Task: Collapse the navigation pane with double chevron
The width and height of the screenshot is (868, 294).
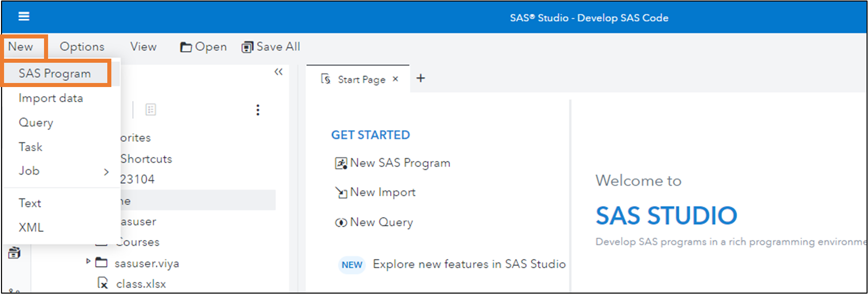Action: 278,72
